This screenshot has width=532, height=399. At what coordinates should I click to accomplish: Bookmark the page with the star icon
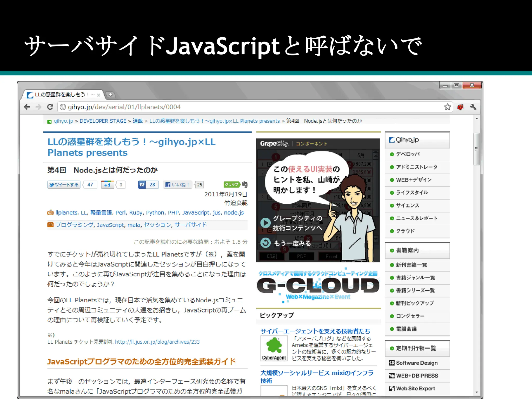447,107
